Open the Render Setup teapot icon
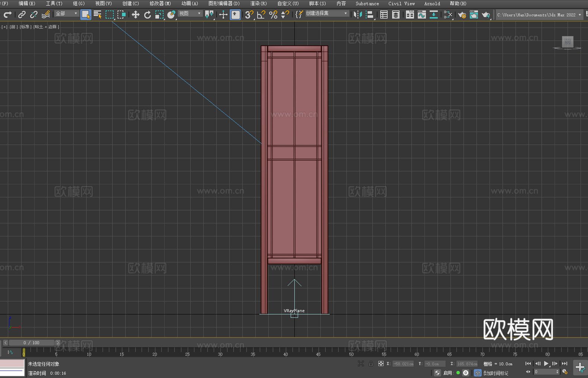588x378 pixels. (x=462, y=15)
